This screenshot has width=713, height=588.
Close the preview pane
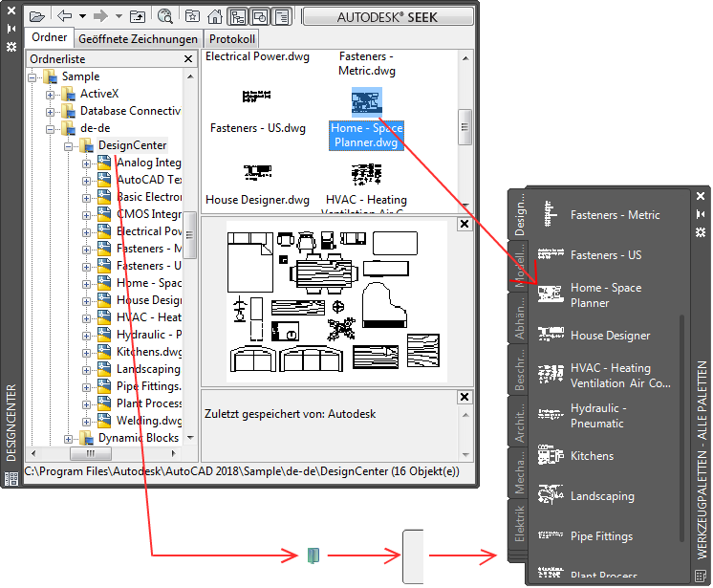(x=465, y=224)
